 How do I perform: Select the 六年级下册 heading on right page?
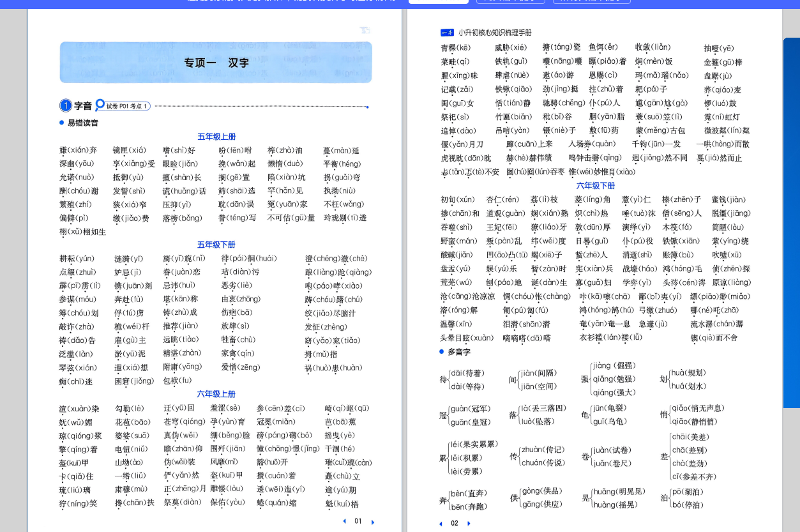point(596,186)
